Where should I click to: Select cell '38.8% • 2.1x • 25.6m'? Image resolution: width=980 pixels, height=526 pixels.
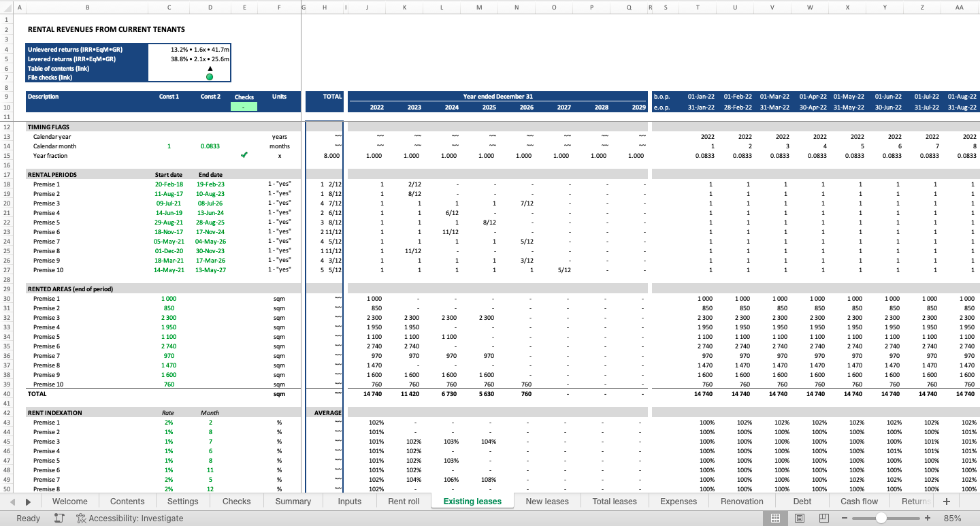199,59
